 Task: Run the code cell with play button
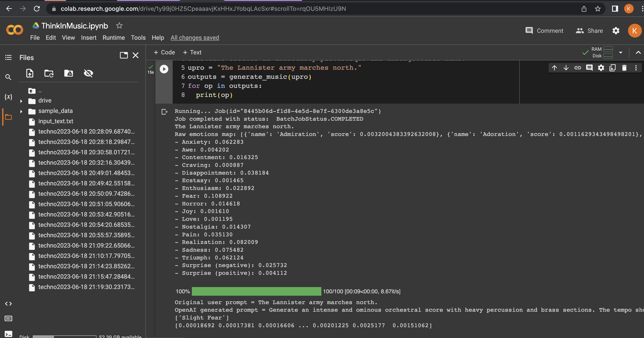pos(164,69)
